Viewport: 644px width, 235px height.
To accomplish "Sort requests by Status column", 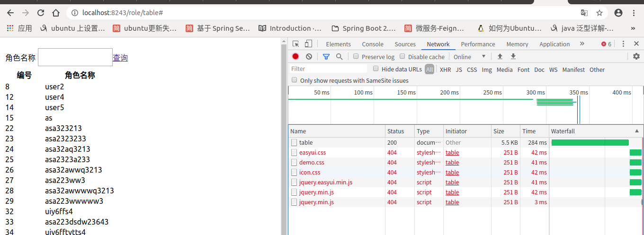I will pos(400,131).
